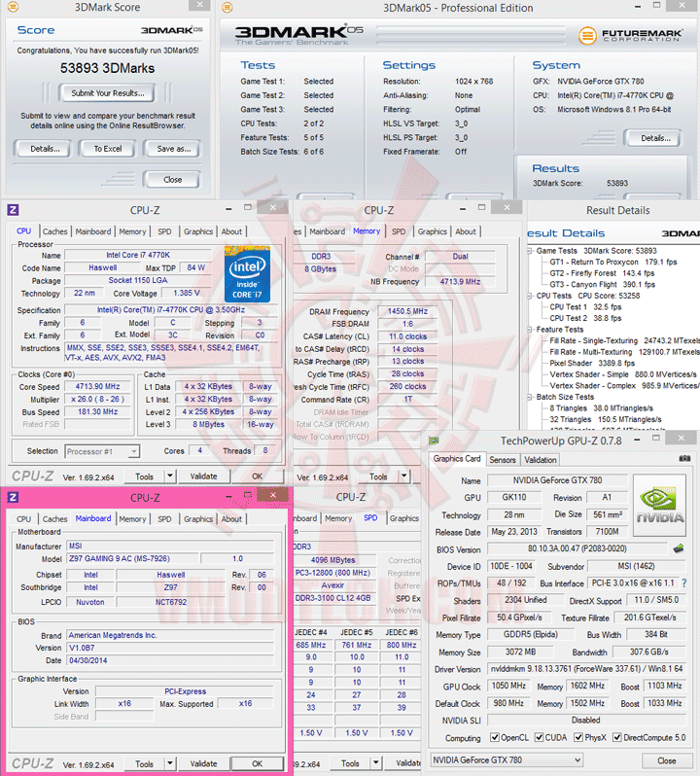Click the Memory Size 3072 MB value
The height and width of the screenshot is (776, 700).
point(520,653)
